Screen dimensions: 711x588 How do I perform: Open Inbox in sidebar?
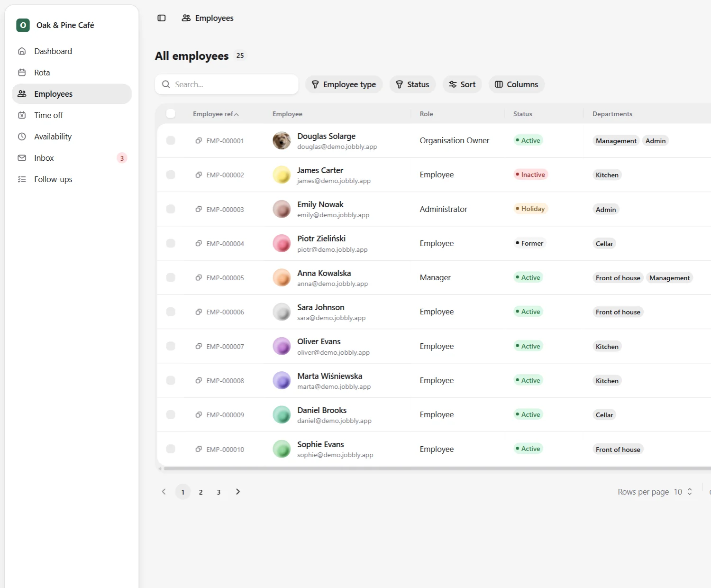(72, 158)
